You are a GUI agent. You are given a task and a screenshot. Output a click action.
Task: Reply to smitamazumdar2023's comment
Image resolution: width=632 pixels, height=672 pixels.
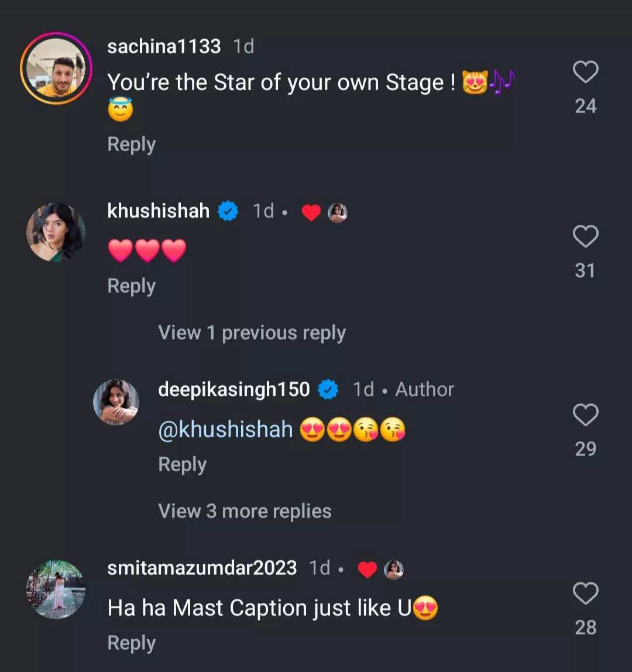point(131,643)
